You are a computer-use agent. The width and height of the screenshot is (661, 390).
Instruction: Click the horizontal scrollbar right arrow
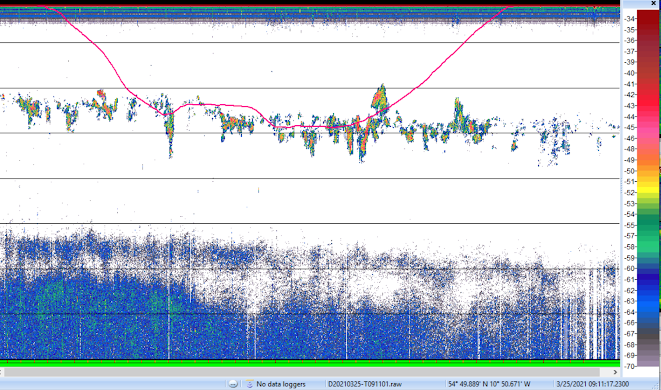(615, 372)
